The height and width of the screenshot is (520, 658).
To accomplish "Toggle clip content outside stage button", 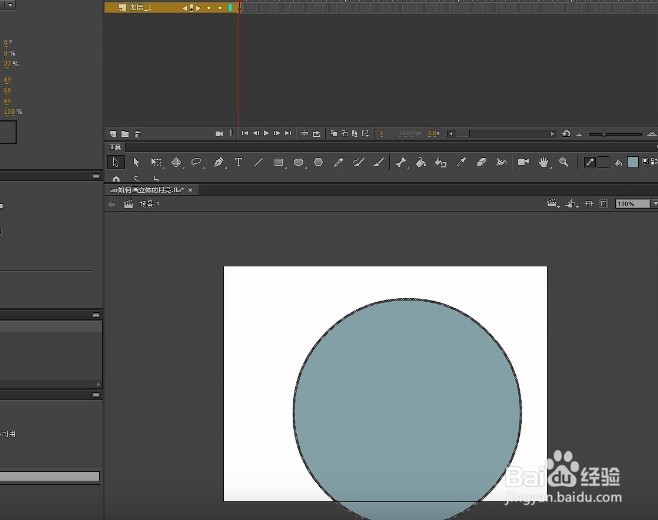I will 603,204.
